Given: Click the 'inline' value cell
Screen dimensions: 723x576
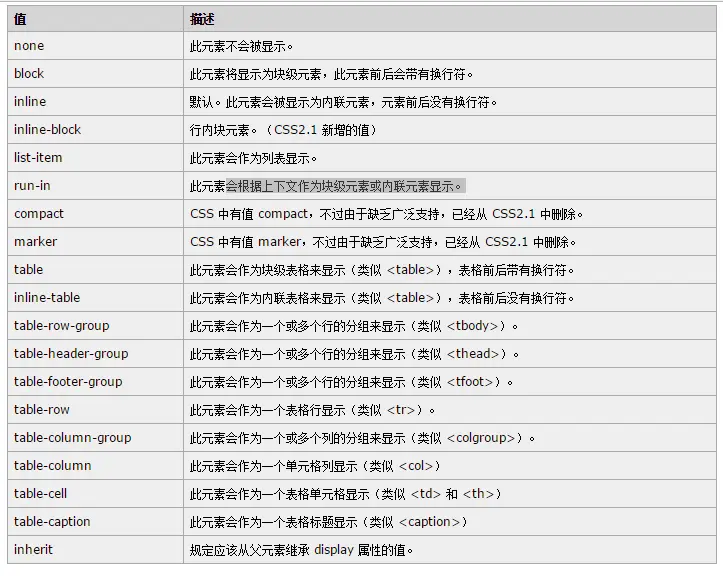Looking at the screenshot, I should tap(95, 101).
